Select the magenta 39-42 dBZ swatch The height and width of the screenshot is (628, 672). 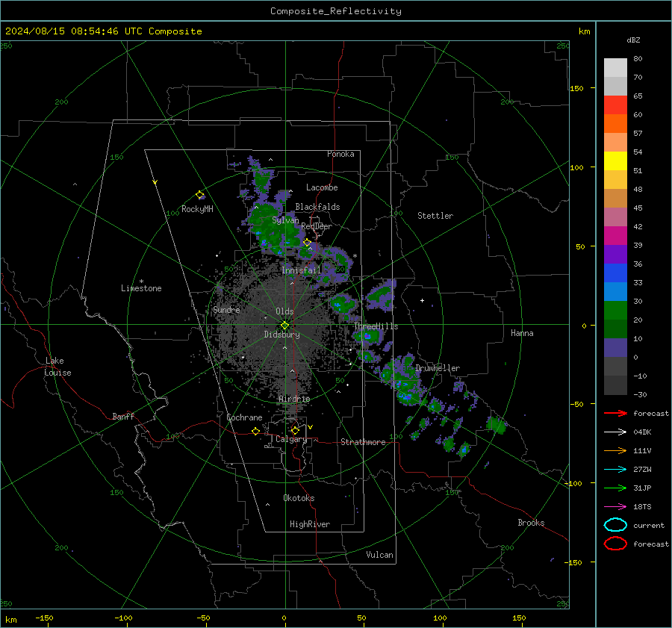coord(615,235)
